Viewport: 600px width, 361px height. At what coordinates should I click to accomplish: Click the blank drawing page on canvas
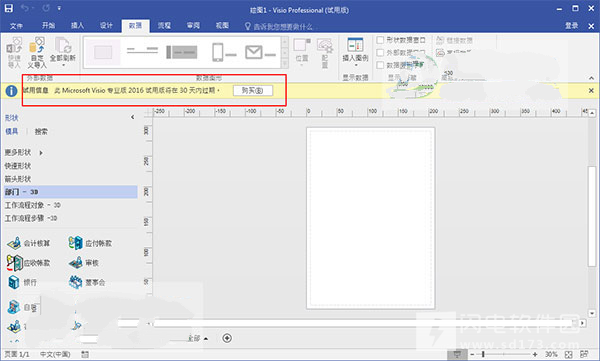click(x=370, y=218)
